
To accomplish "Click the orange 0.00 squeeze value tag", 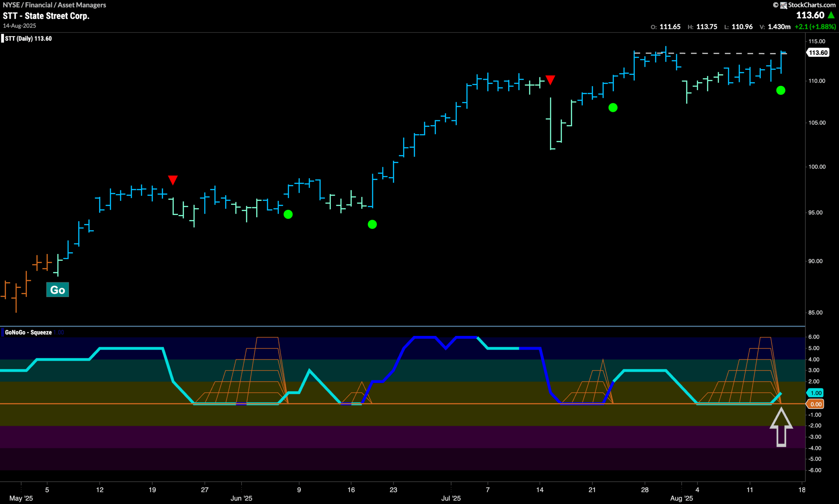I will click(815, 404).
